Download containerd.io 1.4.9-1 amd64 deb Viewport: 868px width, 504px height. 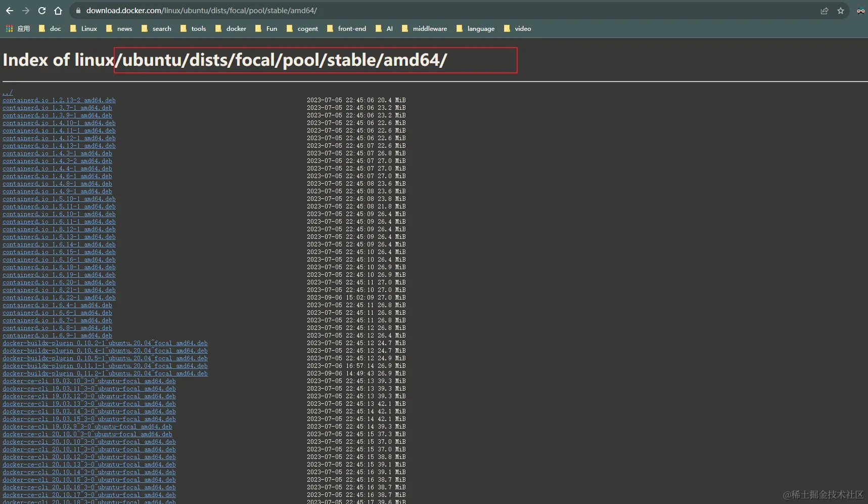pyautogui.click(x=57, y=191)
